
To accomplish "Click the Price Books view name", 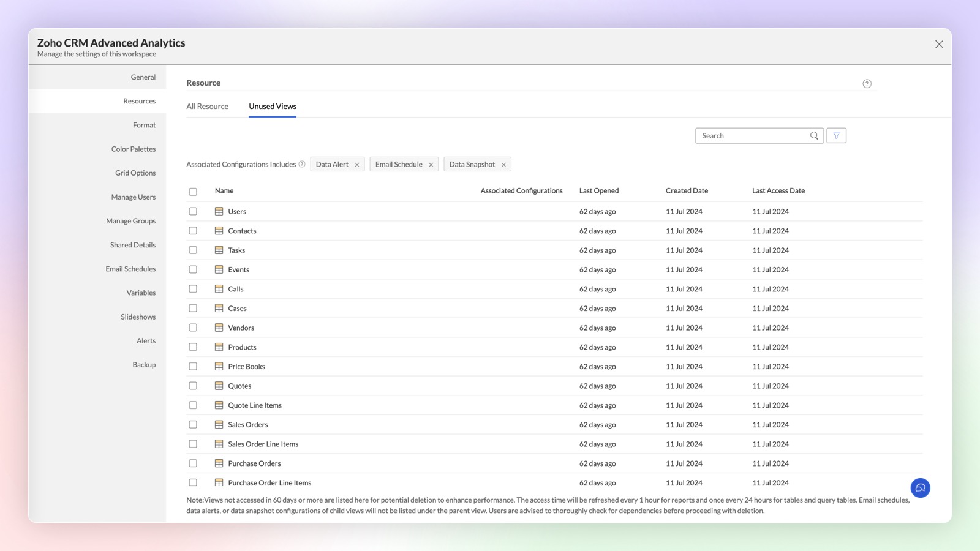I will tap(247, 367).
